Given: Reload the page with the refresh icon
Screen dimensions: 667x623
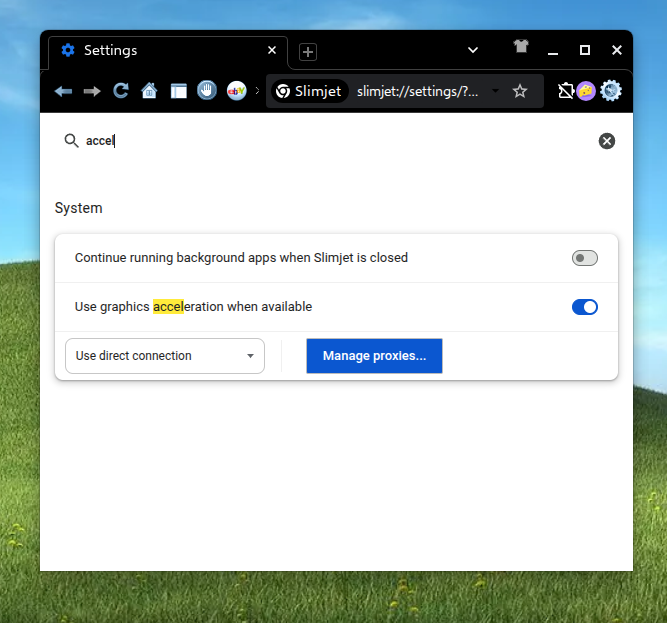Looking at the screenshot, I should tap(121, 91).
